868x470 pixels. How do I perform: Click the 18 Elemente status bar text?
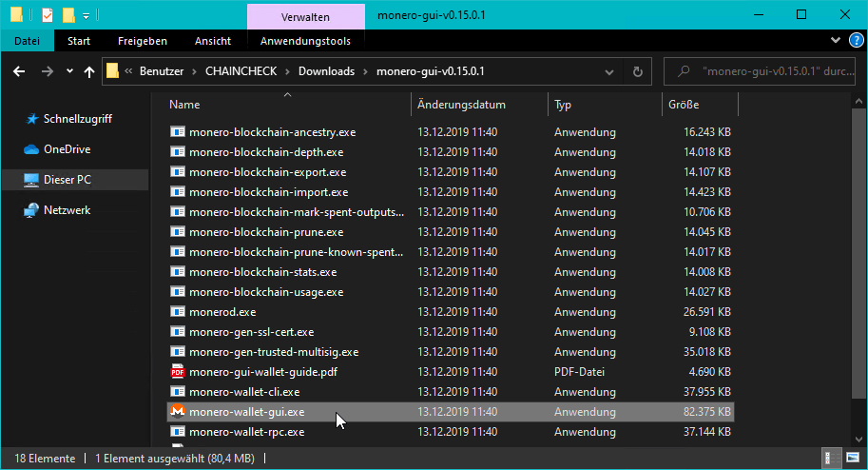point(45,459)
